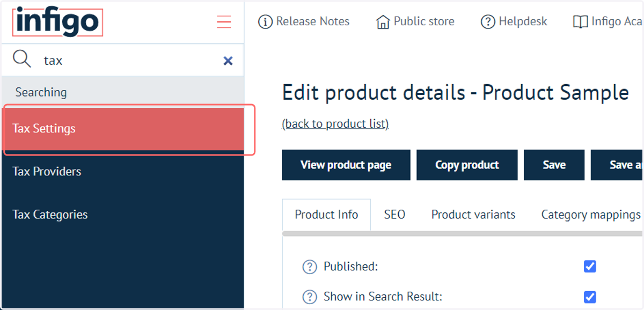
Task: Click the Searching label
Action: click(41, 92)
